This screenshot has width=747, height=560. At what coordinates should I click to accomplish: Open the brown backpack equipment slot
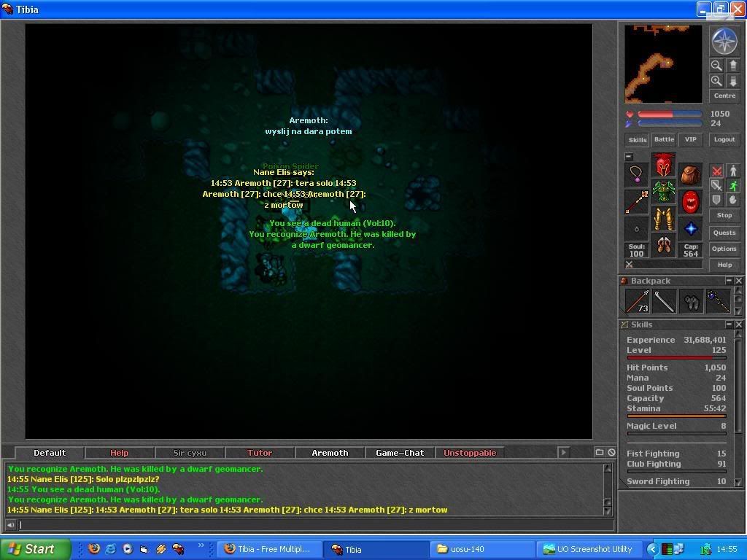point(690,174)
